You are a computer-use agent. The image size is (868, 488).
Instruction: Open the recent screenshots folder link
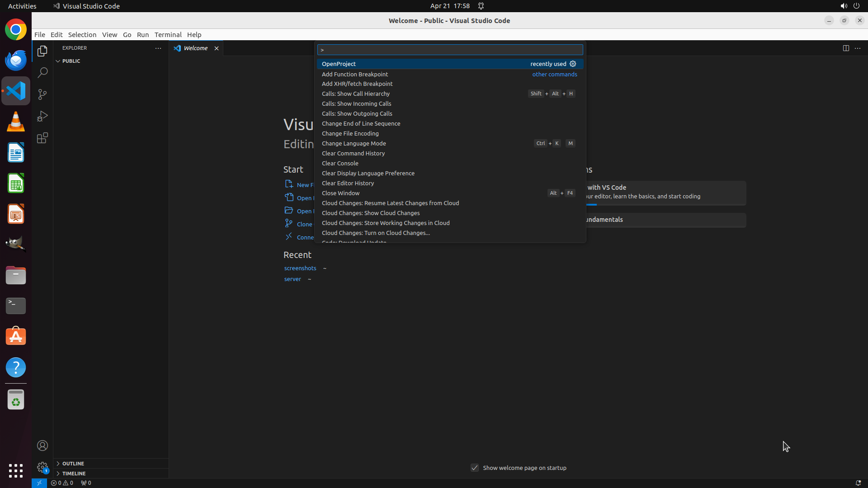pyautogui.click(x=300, y=268)
